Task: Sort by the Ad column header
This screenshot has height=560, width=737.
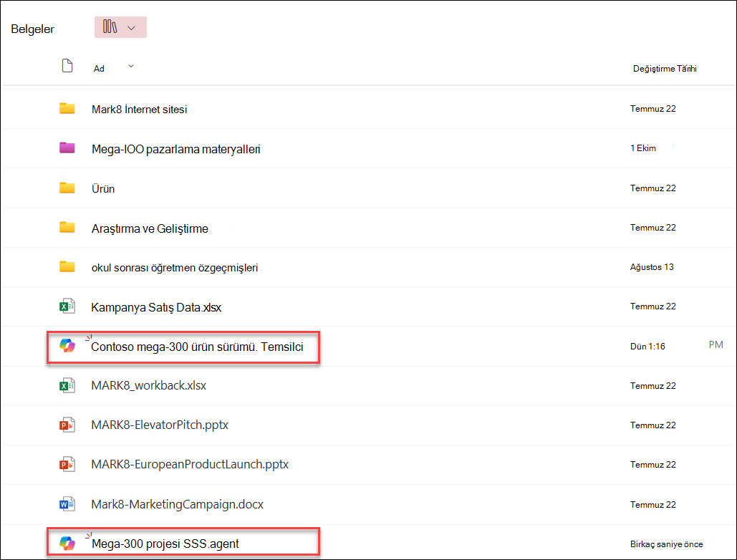Action: pos(99,69)
